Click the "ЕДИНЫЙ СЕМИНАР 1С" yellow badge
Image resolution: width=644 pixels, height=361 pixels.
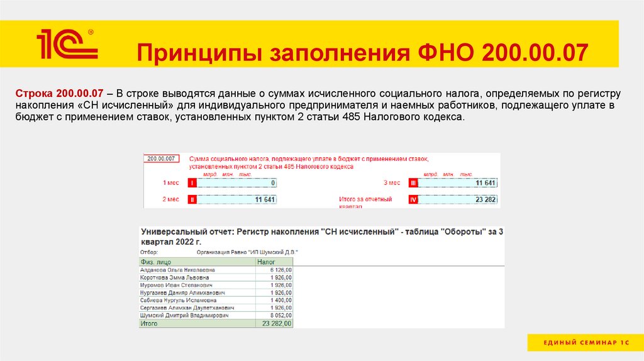pyautogui.click(x=586, y=343)
